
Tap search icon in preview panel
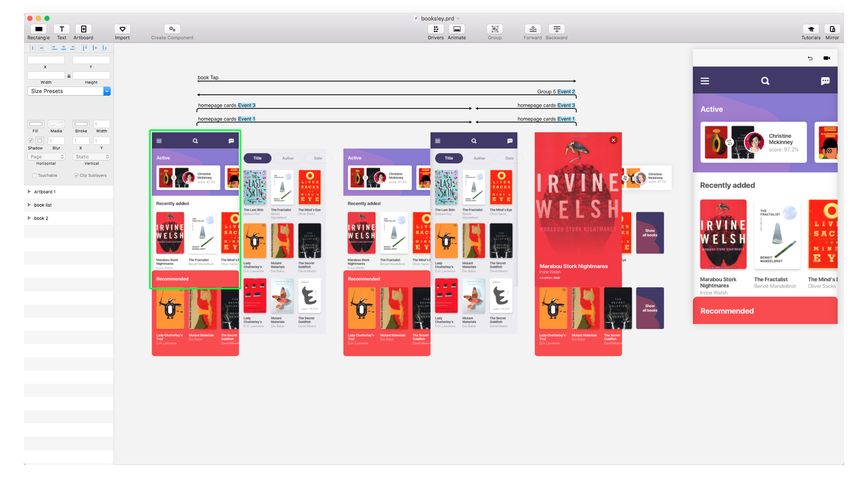pyautogui.click(x=765, y=81)
